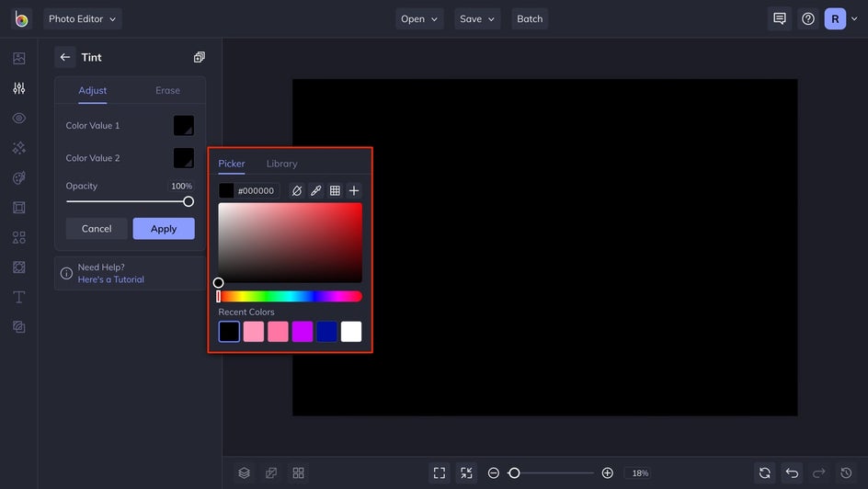Image resolution: width=868 pixels, height=489 pixels.
Task: Open the Here's a Tutorial link
Action: click(110, 279)
